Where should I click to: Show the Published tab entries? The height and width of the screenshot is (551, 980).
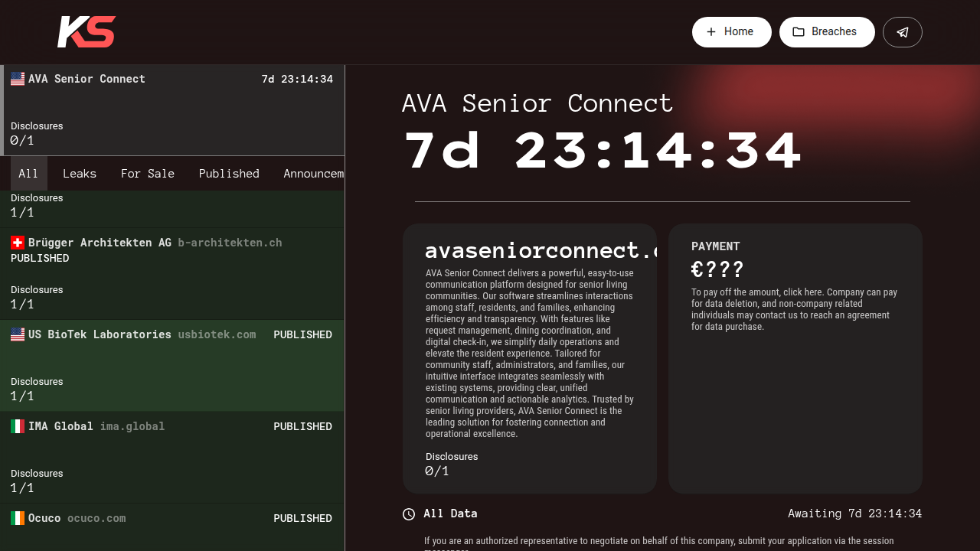coord(229,174)
